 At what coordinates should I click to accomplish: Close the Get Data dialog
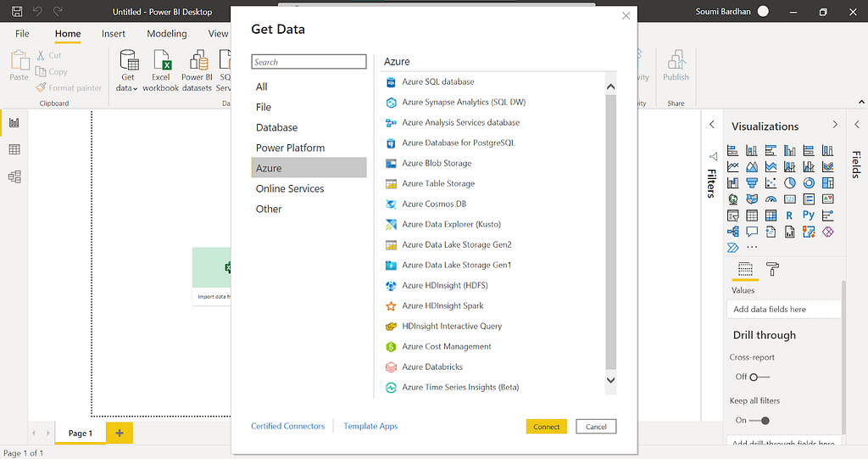(x=626, y=15)
